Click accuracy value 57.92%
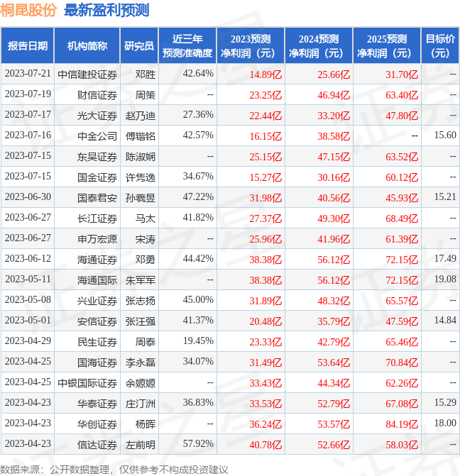Image resolution: width=460 pixels, height=476 pixels. click(198, 443)
